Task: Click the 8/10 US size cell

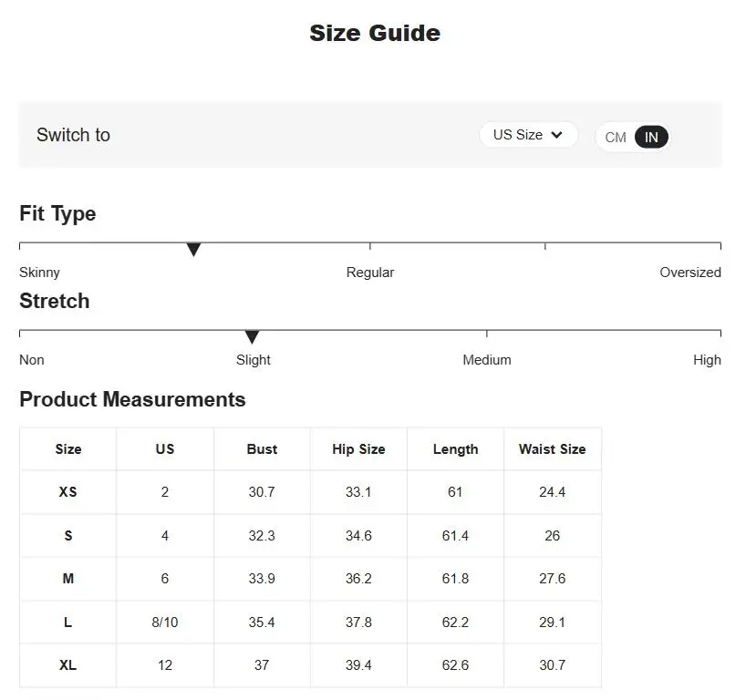Action: coord(165,622)
